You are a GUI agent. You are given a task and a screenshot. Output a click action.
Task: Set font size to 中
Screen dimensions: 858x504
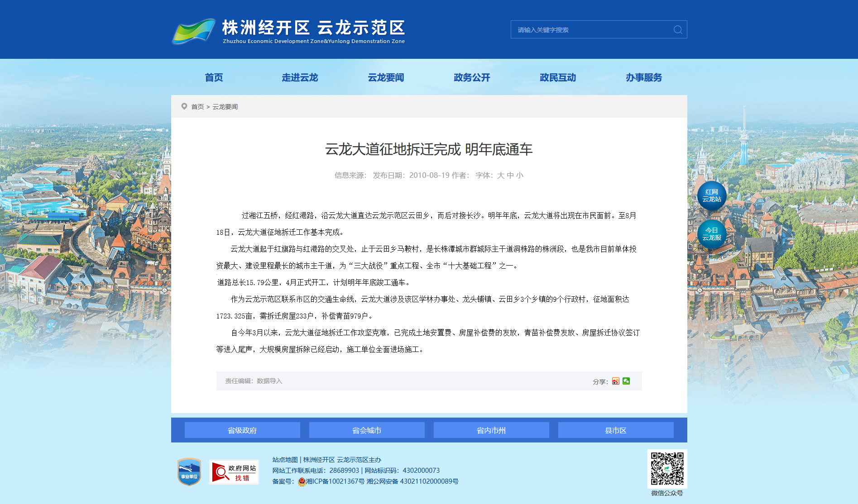click(x=510, y=176)
